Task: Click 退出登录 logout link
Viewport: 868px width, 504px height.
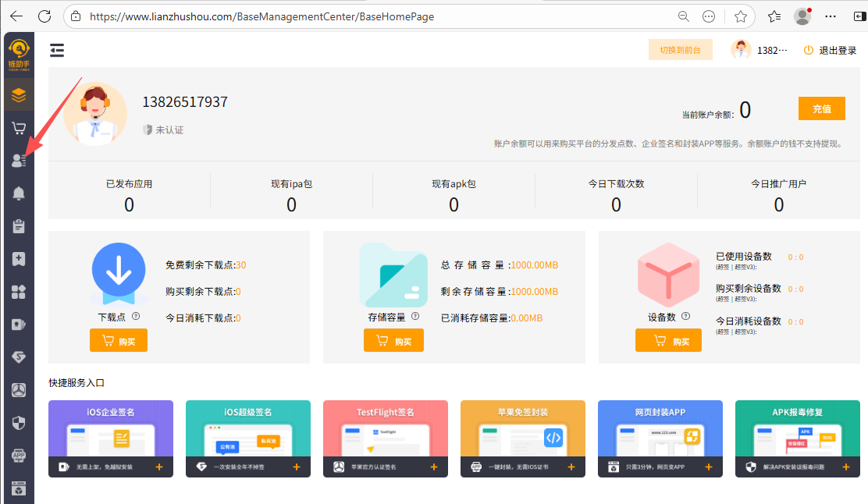Action: pyautogui.click(x=830, y=51)
